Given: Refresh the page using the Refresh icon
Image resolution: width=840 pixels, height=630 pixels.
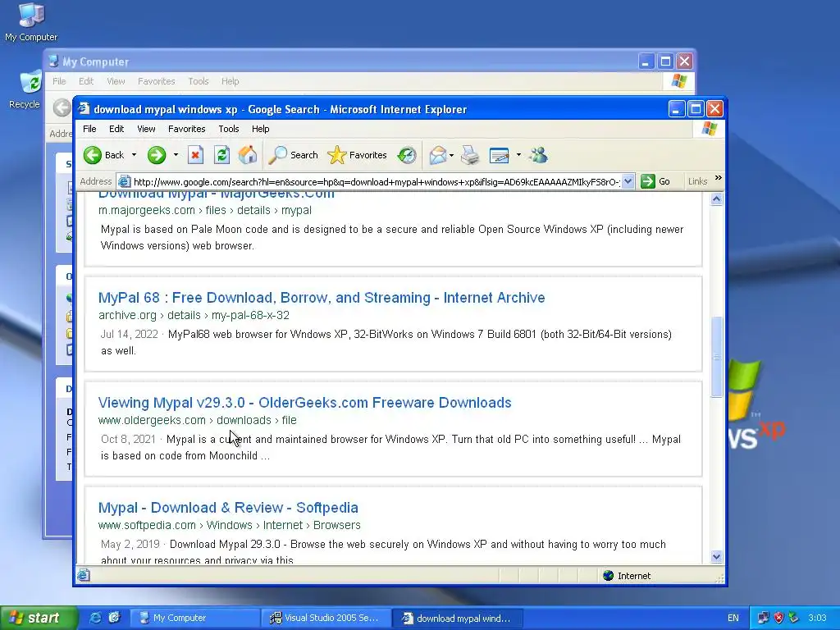Looking at the screenshot, I should (x=221, y=155).
